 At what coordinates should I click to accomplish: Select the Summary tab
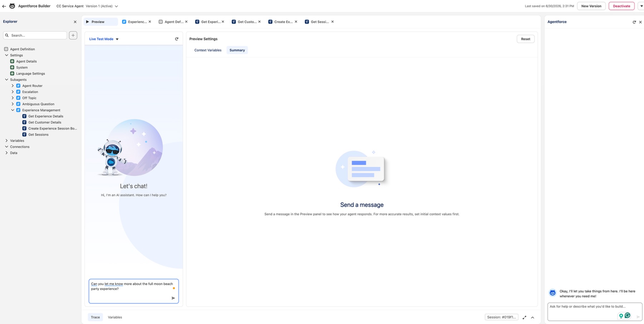[x=237, y=50]
